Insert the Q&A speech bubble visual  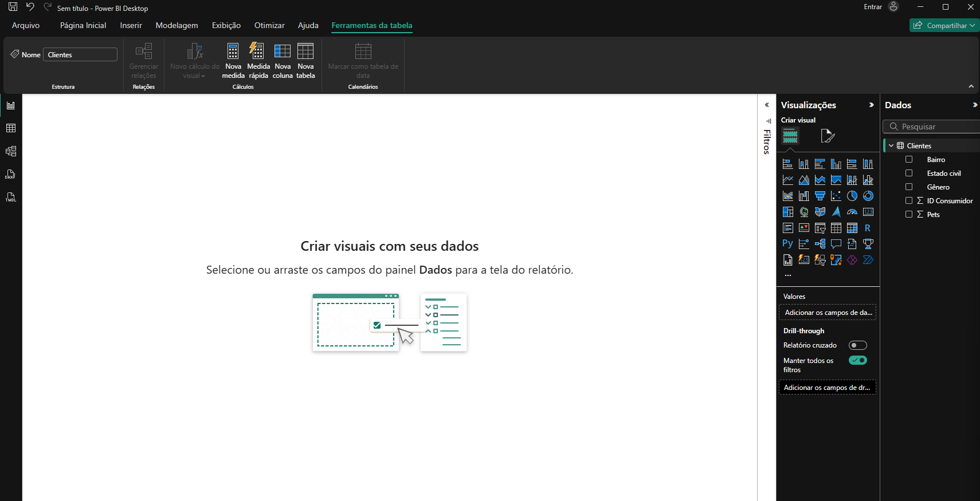click(836, 244)
